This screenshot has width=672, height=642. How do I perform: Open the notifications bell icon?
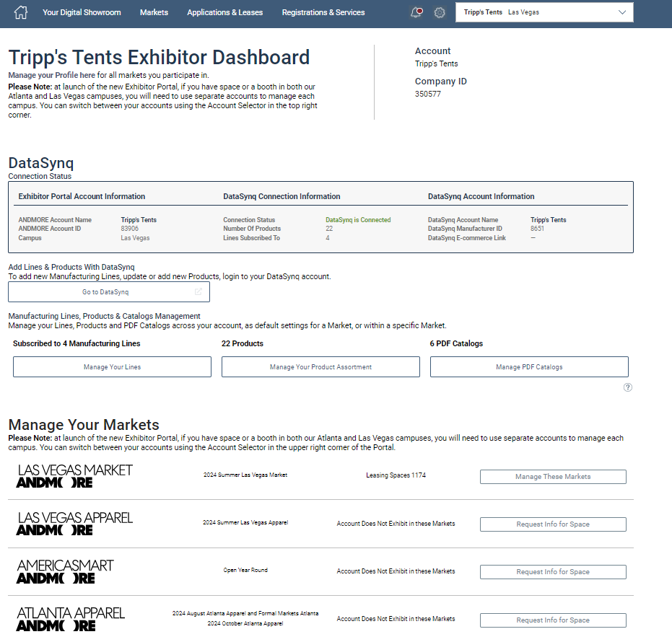coord(416,12)
